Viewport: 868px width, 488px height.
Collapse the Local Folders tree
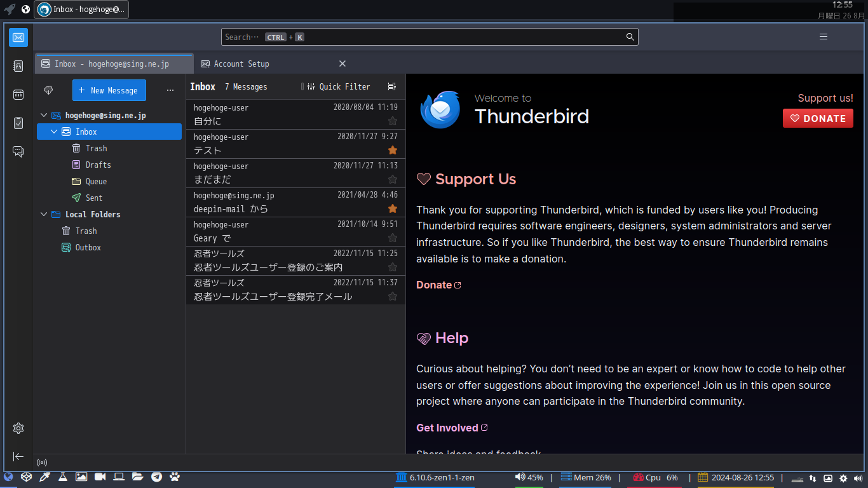coord(44,215)
